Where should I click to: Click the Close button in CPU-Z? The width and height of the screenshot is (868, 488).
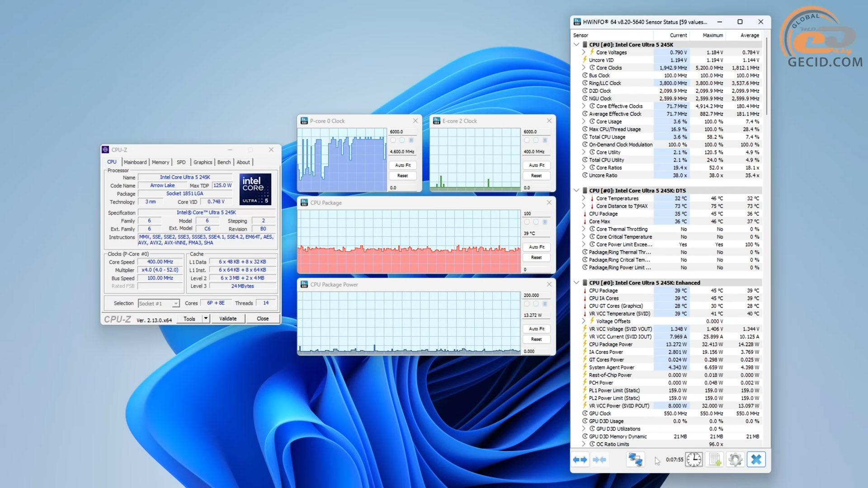(263, 319)
